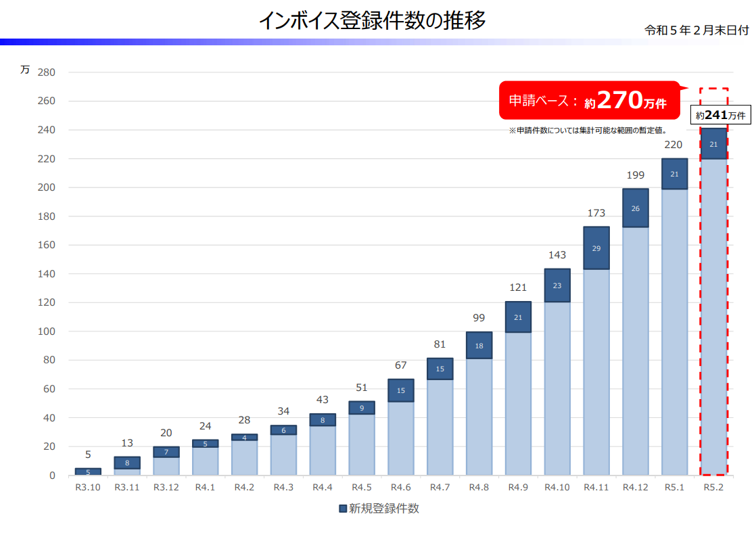Click the total value 99 above R4.8

[x=479, y=318]
